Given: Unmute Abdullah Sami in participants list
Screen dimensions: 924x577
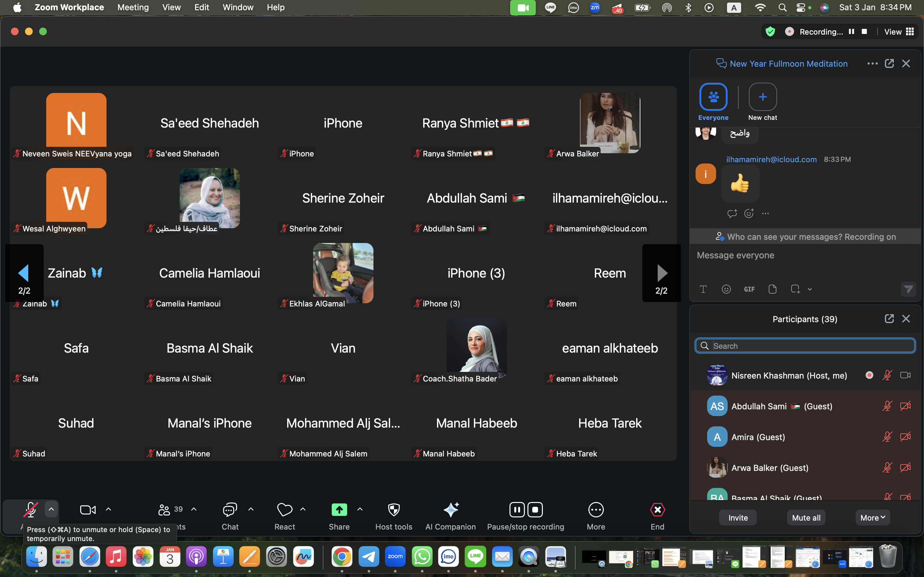Looking at the screenshot, I should click(887, 406).
